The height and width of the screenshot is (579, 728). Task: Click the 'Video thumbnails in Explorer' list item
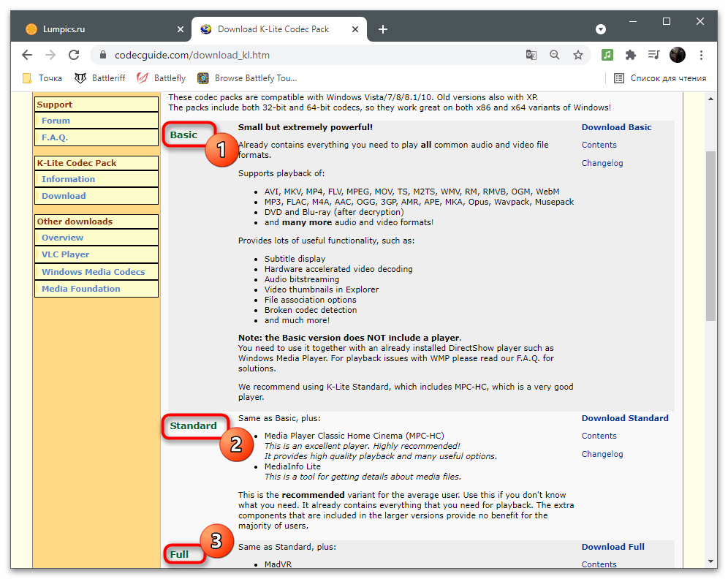[322, 289]
